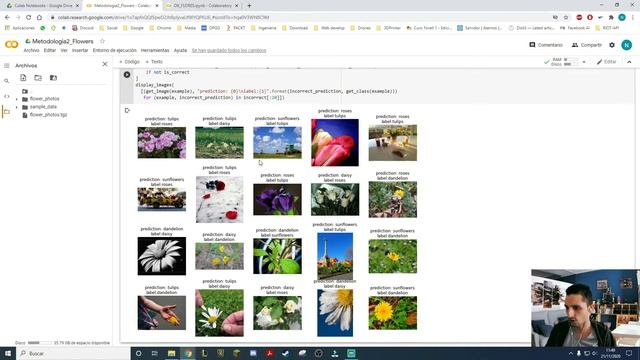Go up to the parent folder

pyautogui.click(x=25, y=91)
